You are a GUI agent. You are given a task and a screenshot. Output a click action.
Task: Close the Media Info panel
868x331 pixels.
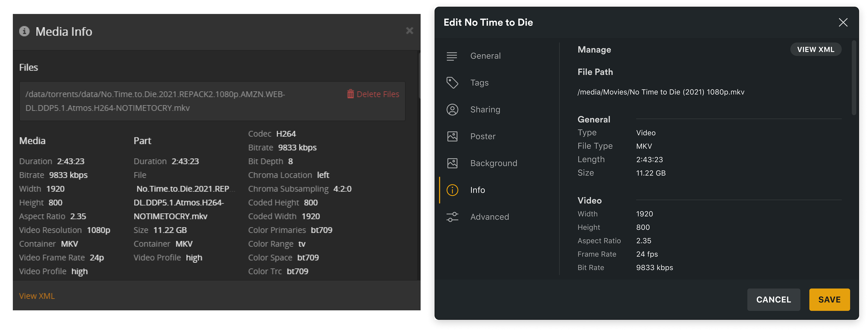pos(409,31)
